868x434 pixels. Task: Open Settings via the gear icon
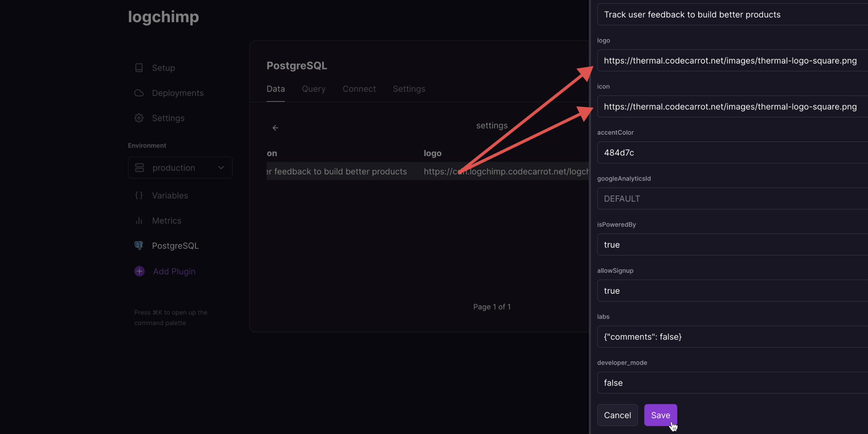(x=139, y=118)
